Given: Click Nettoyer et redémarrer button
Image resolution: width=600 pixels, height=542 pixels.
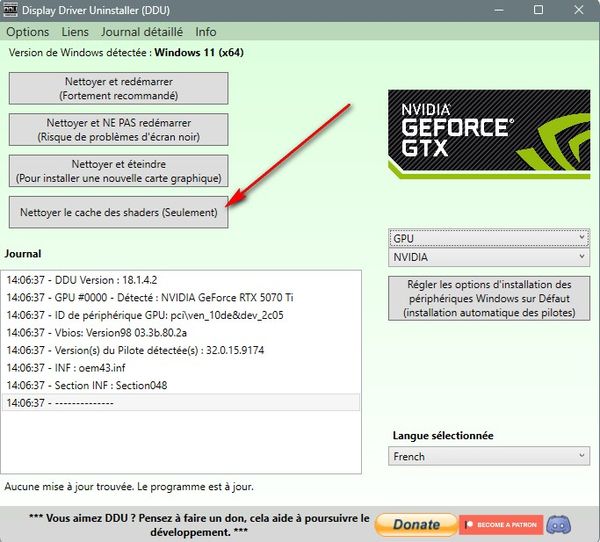Looking at the screenshot, I should pyautogui.click(x=118, y=88).
